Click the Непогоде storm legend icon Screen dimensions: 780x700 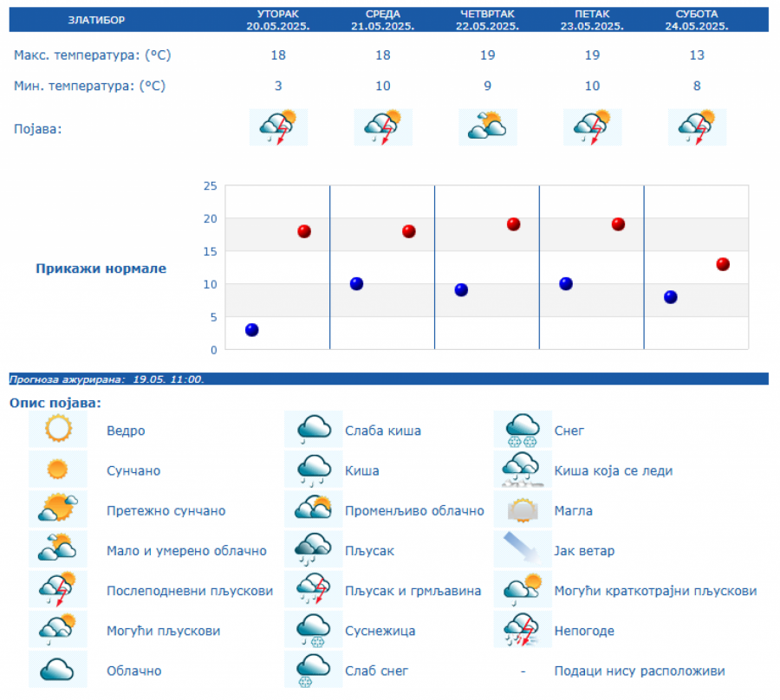click(x=523, y=630)
